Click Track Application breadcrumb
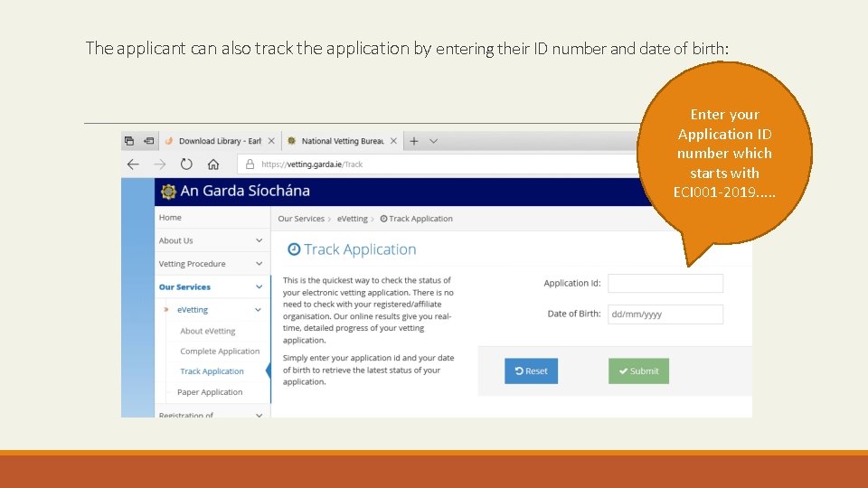This screenshot has height=488, width=868. (416, 219)
